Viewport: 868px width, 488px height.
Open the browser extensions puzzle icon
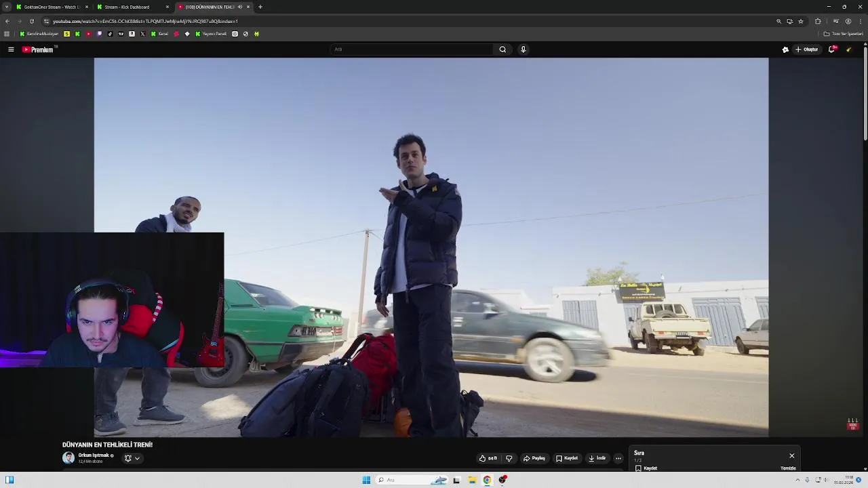[818, 21]
